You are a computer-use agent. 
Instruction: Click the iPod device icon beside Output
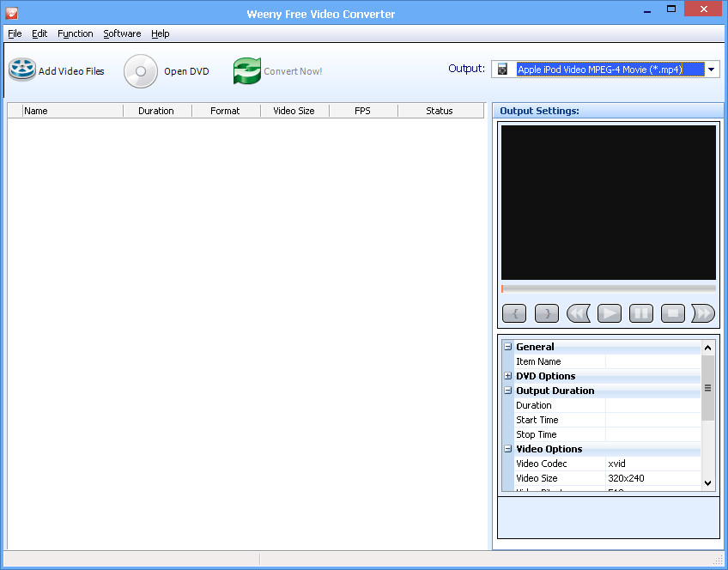pos(502,70)
